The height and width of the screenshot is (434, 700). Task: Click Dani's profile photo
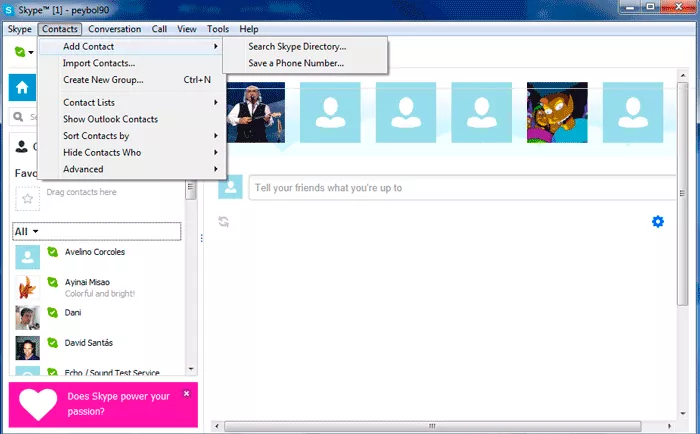(28, 318)
